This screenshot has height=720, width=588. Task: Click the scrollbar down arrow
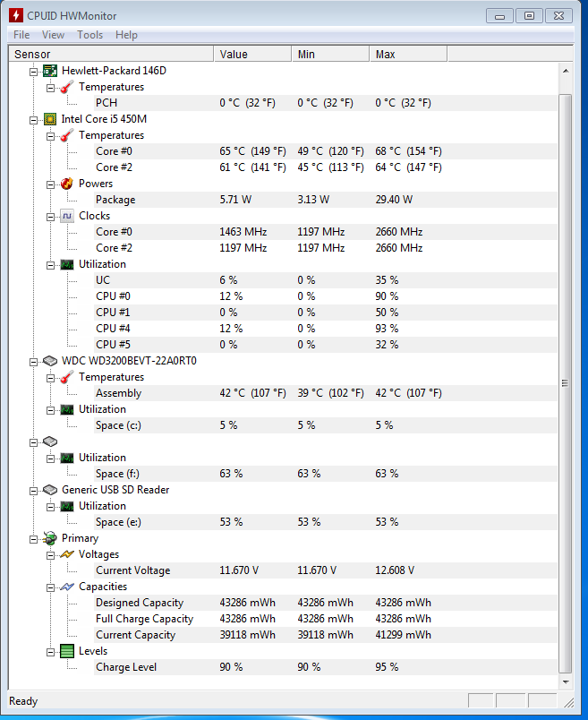pyautogui.click(x=566, y=682)
